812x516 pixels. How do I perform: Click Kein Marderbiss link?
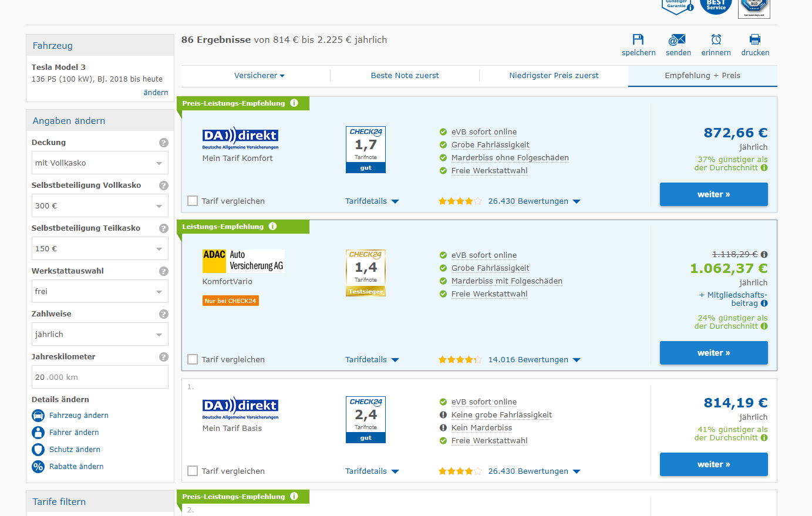coord(481,428)
